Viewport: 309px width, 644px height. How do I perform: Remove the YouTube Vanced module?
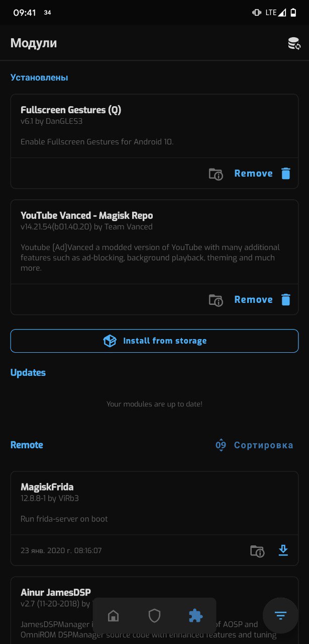253,300
